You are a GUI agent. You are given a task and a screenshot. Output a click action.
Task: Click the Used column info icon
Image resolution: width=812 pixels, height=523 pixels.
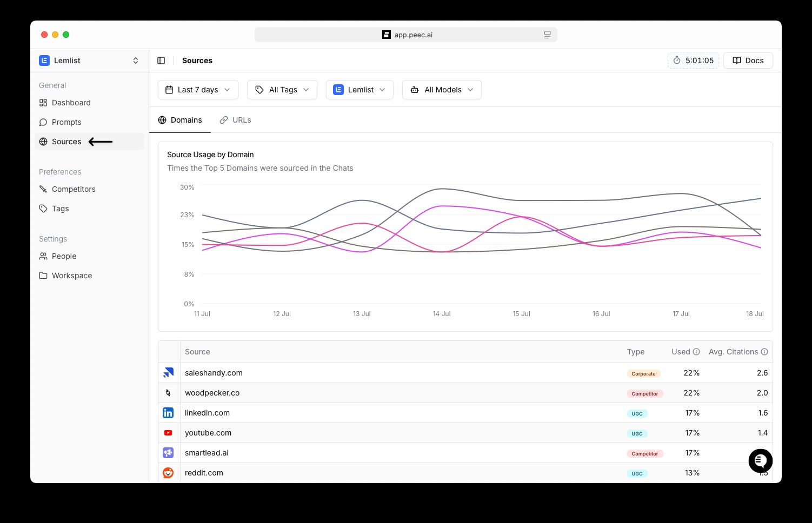click(696, 352)
